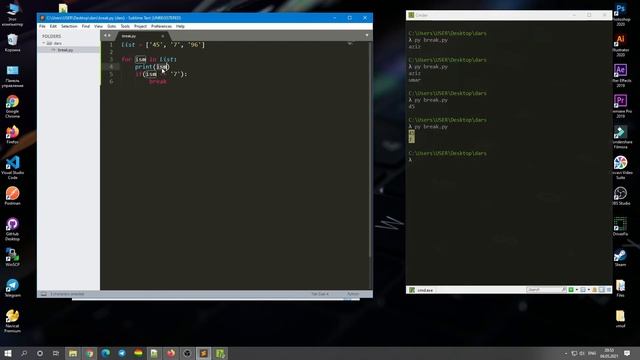640x360 pixels.
Task: Click the Windows Start button
Action: pos(8,353)
